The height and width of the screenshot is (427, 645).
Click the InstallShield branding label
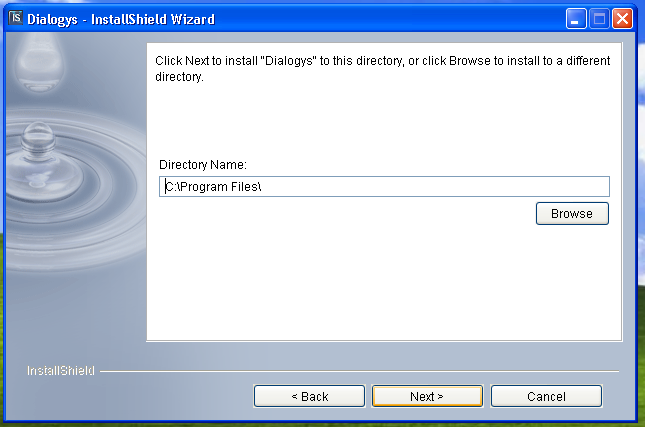coord(61,371)
